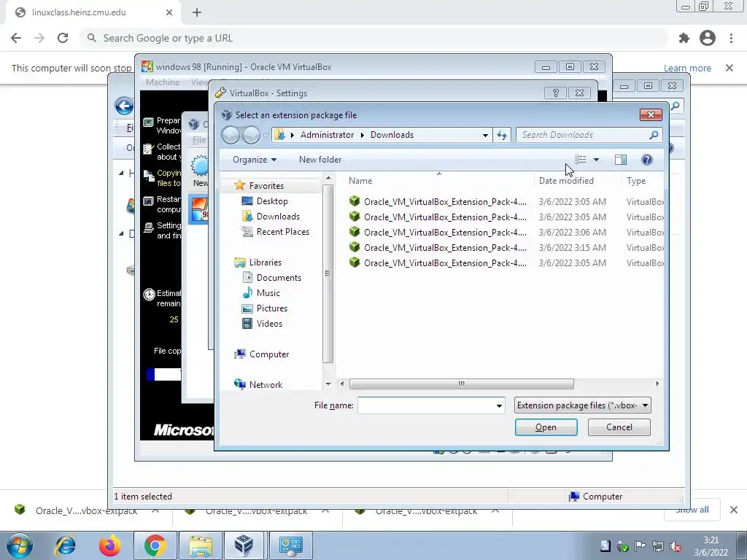Viewport: 747px width, 560px height.
Task: Open Extension package files type filter
Action: point(583,405)
